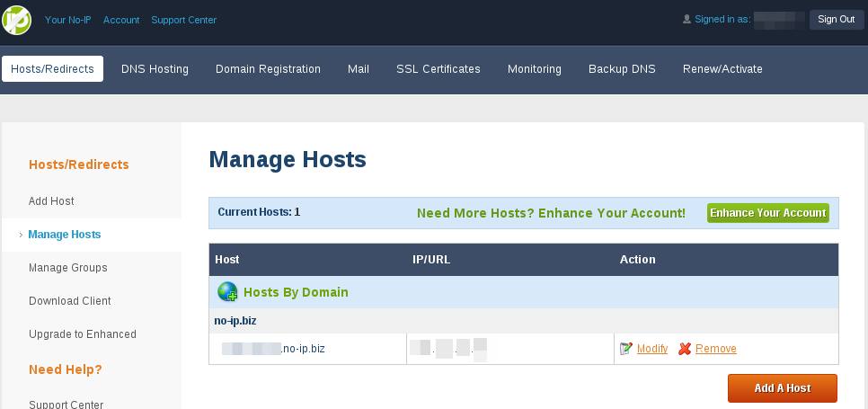This screenshot has width=868, height=409.
Task: Click the Modify link for the host
Action: click(652, 349)
